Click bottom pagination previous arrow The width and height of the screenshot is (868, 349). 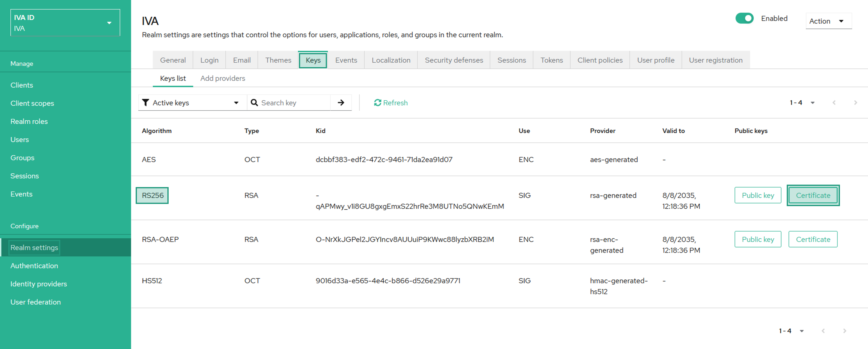(823, 331)
